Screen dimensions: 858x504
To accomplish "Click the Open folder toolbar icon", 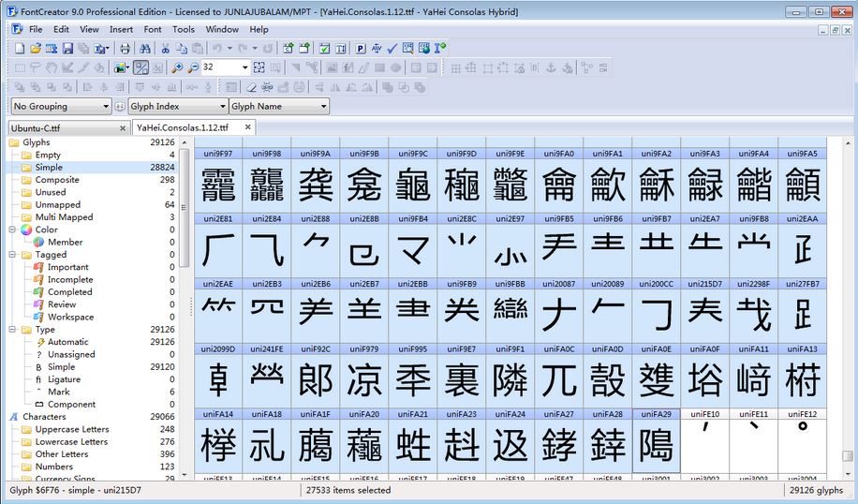I will coord(36,48).
